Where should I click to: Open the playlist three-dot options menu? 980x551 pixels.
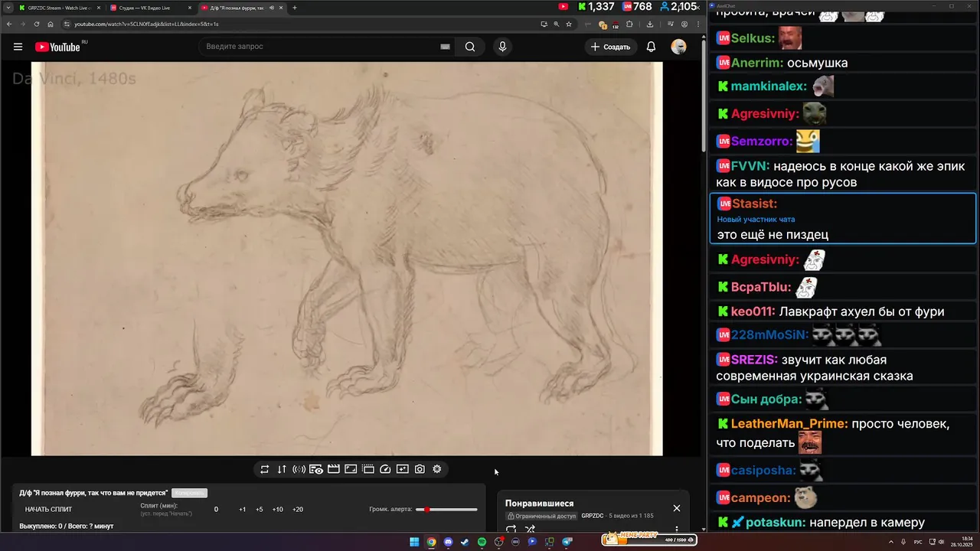click(676, 529)
